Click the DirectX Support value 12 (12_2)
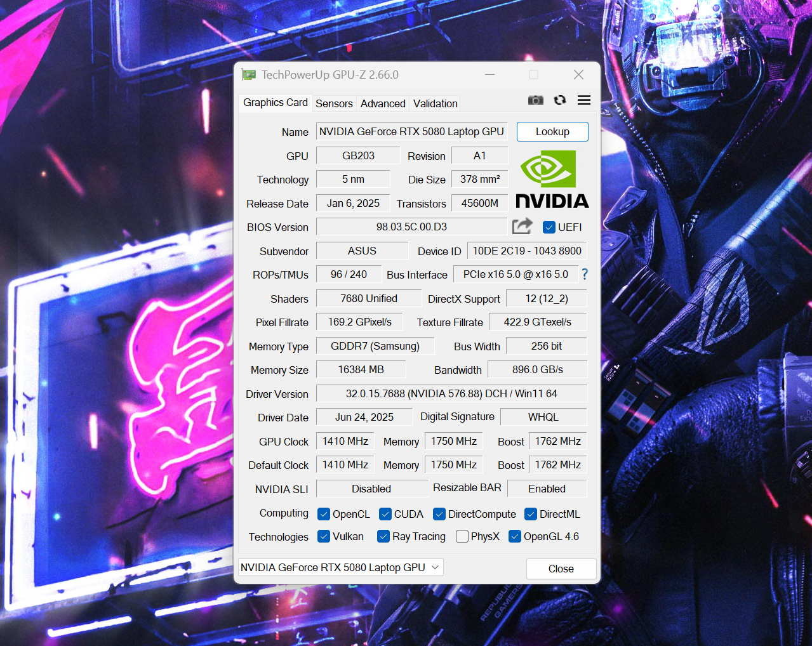This screenshot has width=812, height=646. click(x=547, y=298)
